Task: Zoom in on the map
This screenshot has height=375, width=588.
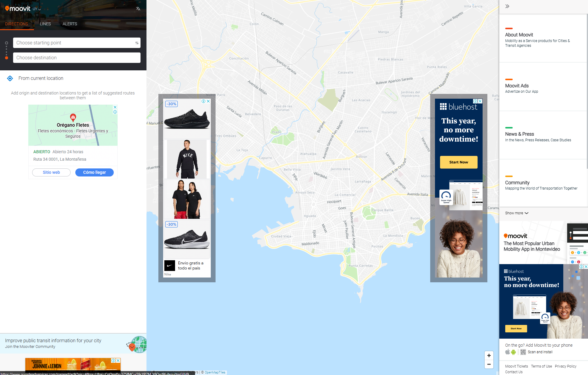Action: [x=489, y=355]
